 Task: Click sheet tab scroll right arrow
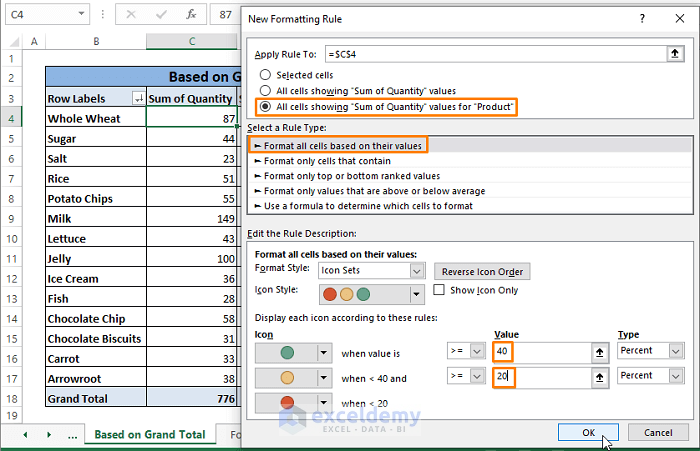[x=49, y=434]
